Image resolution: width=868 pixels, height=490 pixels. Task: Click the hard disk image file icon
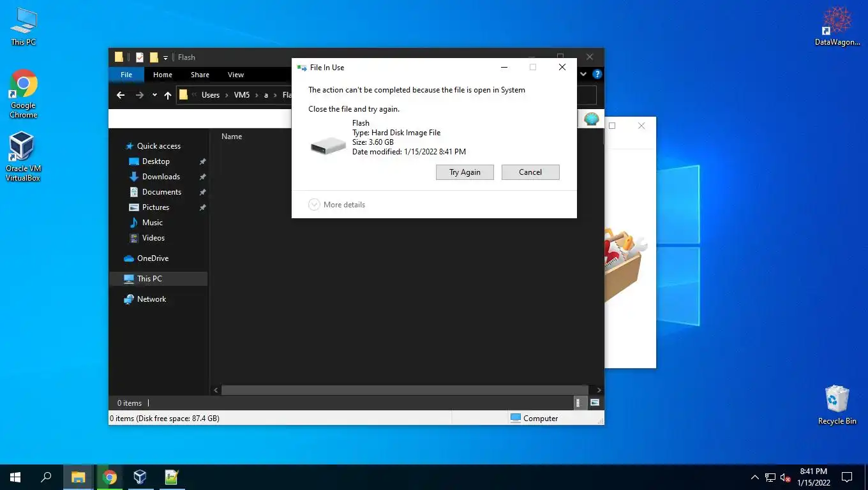328,146
